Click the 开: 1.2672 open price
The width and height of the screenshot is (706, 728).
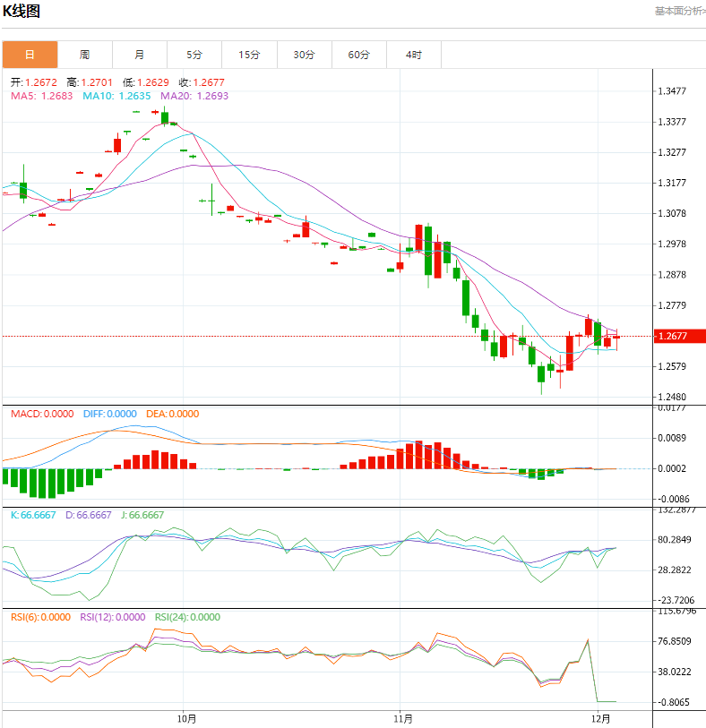click(34, 82)
